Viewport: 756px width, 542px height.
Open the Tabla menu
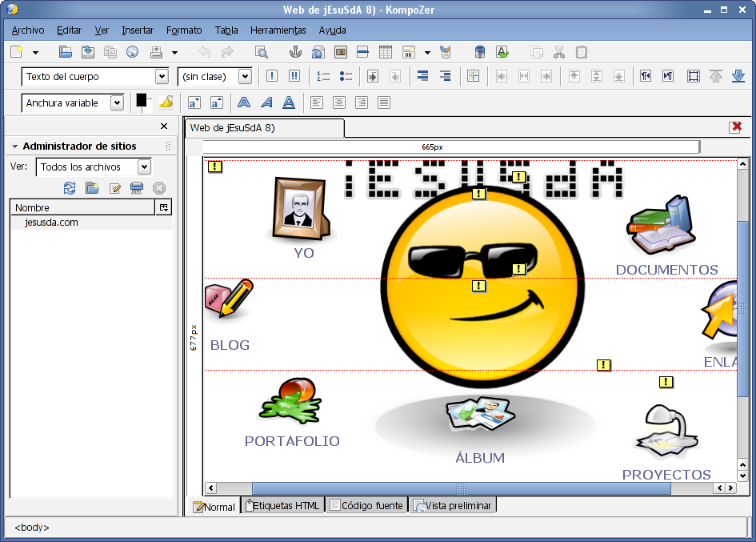[226, 30]
